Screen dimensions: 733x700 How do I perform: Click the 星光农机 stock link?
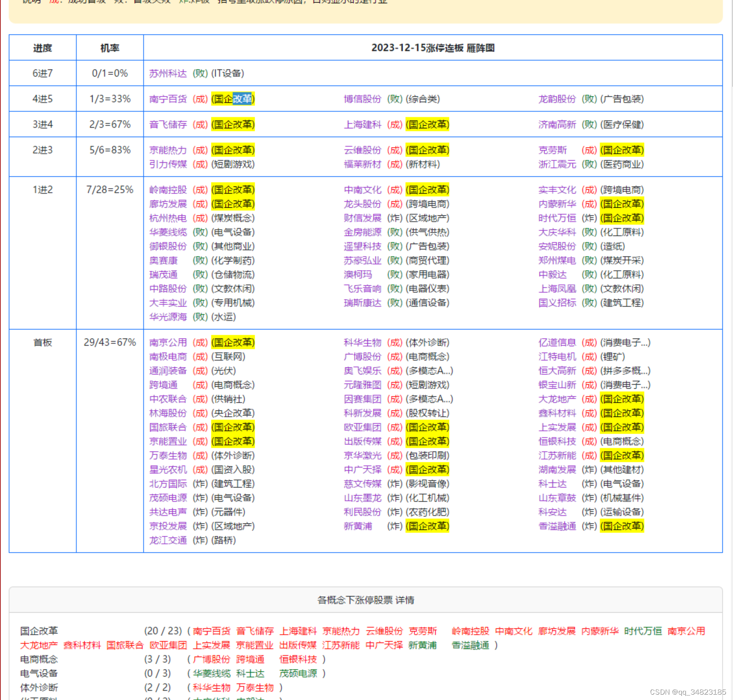point(168,470)
